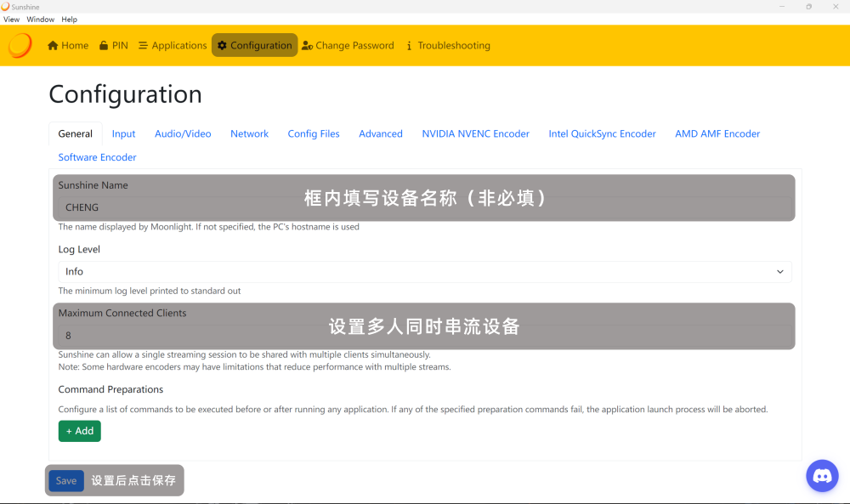Switch to the Advanced tab
The image size is (850, 504).
click(x=381, y=133)
